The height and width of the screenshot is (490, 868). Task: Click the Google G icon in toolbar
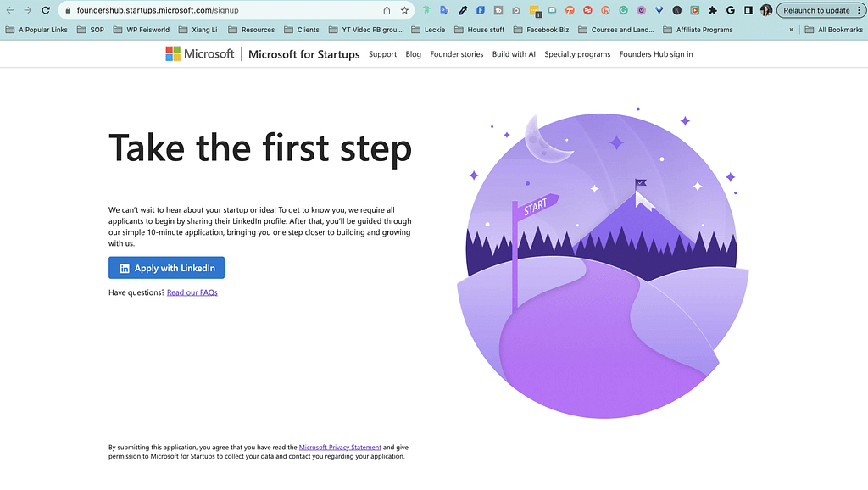pos(730,10)
